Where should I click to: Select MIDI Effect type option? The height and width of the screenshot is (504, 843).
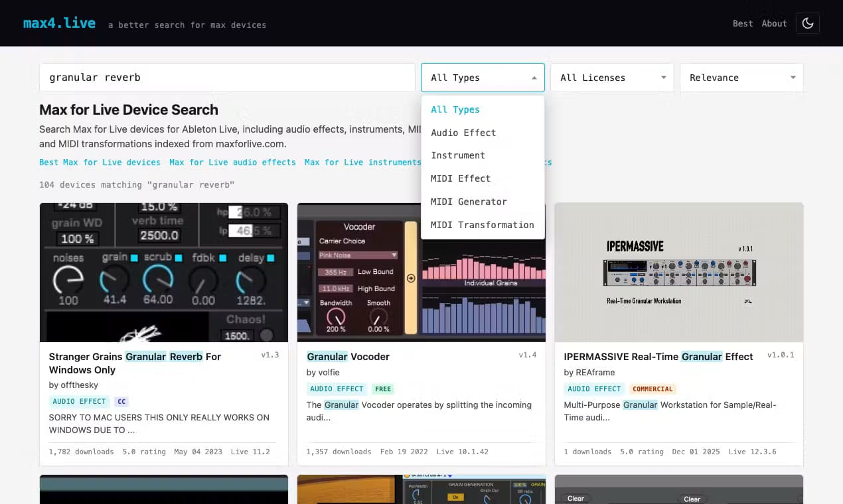pos(483,178)
